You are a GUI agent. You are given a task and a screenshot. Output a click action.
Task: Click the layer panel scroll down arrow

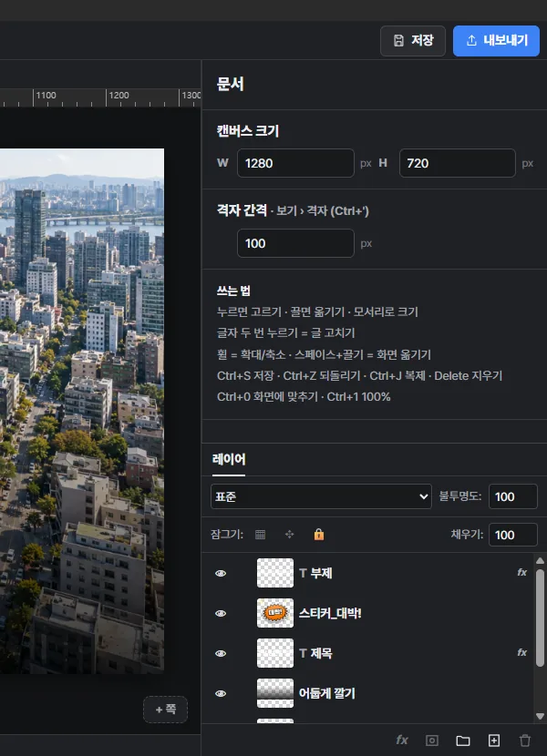pos(541,716)
